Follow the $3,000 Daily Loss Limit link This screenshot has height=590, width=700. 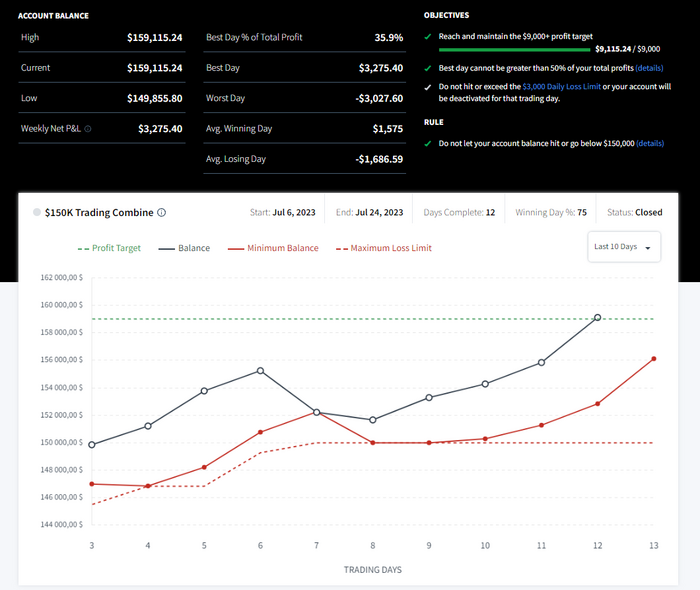click(x=560, y=88)
